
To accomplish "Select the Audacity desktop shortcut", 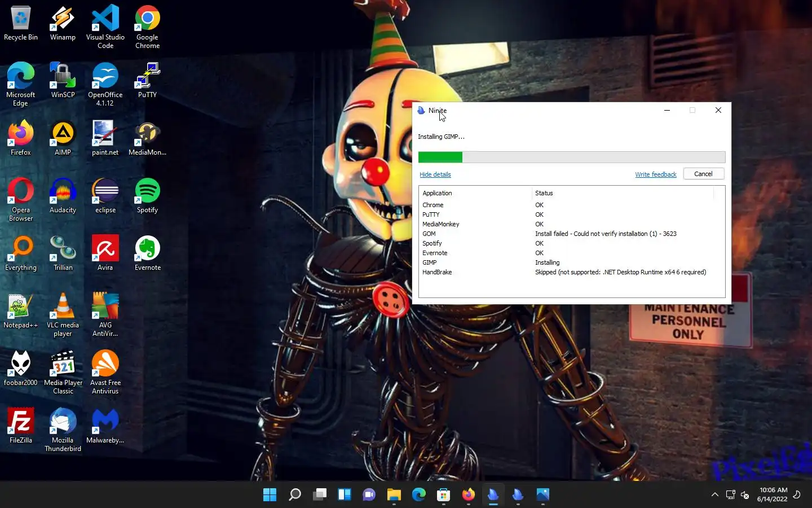I will pos(63,195).
